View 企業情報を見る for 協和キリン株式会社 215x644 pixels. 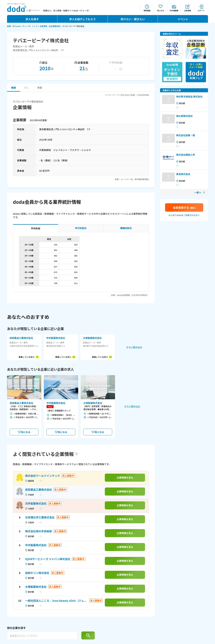point(125,575)
